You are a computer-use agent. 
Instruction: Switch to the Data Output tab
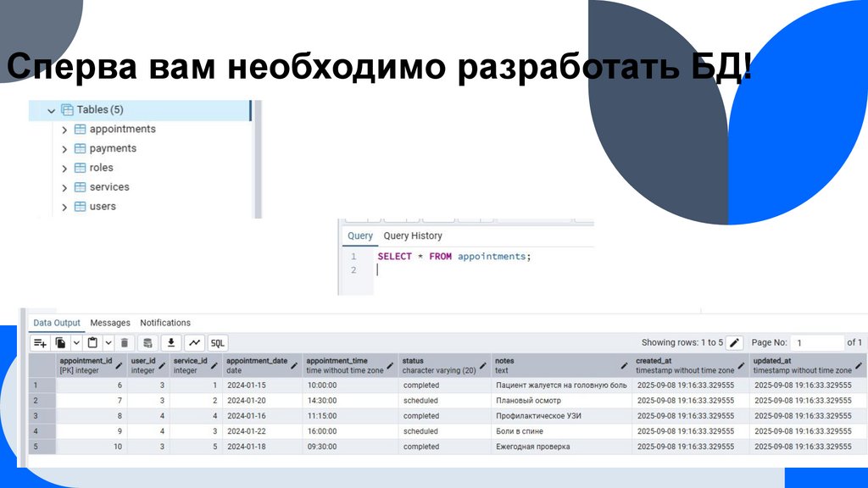[x=57, y=323]
